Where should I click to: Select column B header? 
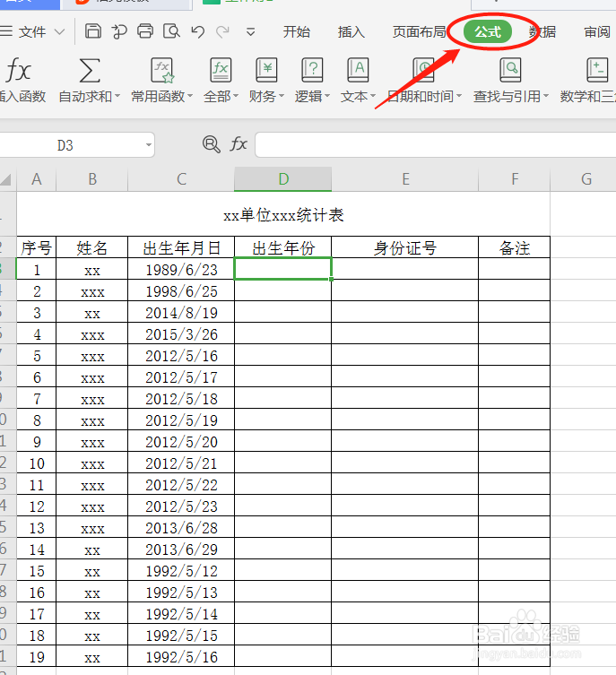(92, 179)
